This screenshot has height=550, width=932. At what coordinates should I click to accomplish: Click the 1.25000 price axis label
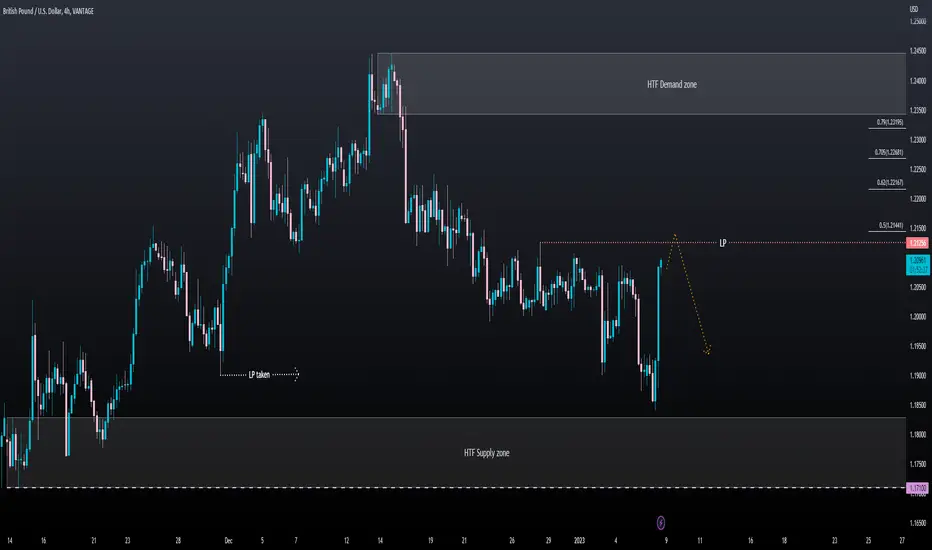point(918,21)
